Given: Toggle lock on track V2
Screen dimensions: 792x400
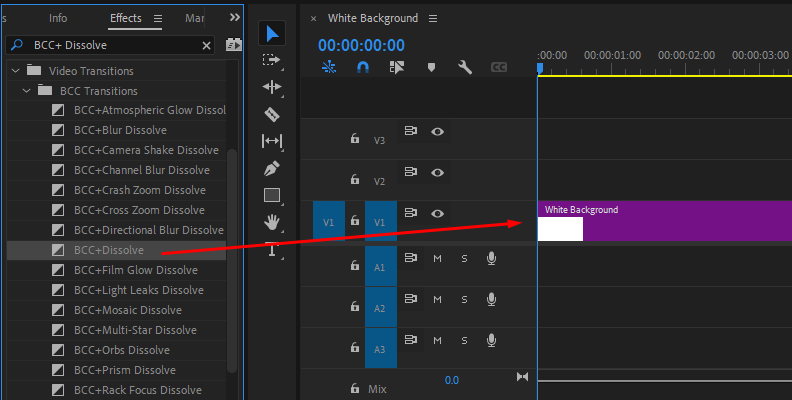Looking at the screenshot, I should [x=354, y=180].
